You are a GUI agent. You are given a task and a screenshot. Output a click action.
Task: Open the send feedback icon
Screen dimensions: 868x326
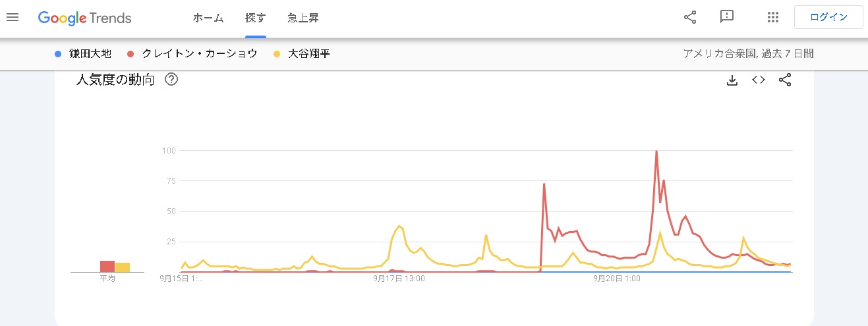727,18
